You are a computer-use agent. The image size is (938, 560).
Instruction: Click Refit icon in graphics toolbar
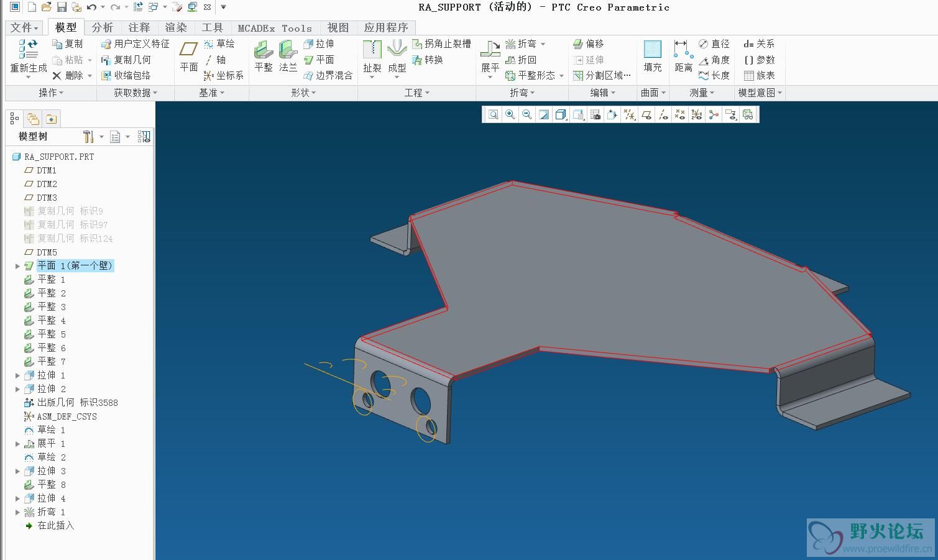pos(493,114)
